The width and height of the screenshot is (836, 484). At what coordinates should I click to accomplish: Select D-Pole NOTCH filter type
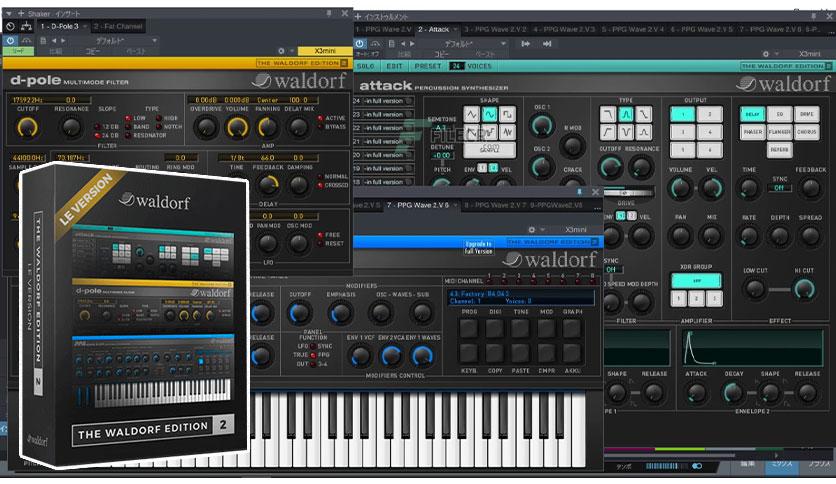(159, 126)
